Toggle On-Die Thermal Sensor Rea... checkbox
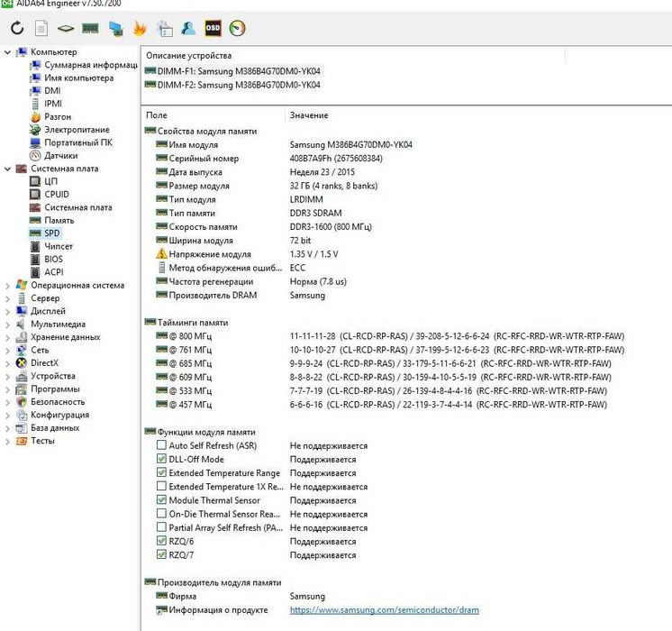672x631 pixels. point(161,514)
